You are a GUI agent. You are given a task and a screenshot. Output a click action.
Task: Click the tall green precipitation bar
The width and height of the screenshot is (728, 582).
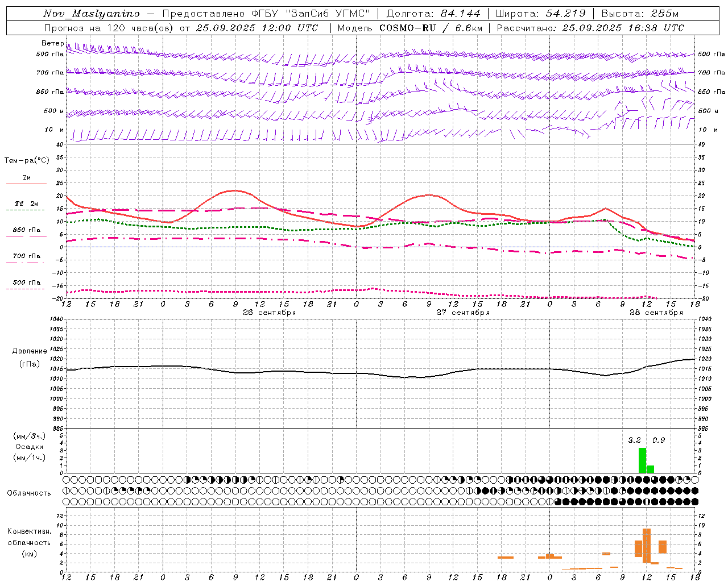click(642, 460)
